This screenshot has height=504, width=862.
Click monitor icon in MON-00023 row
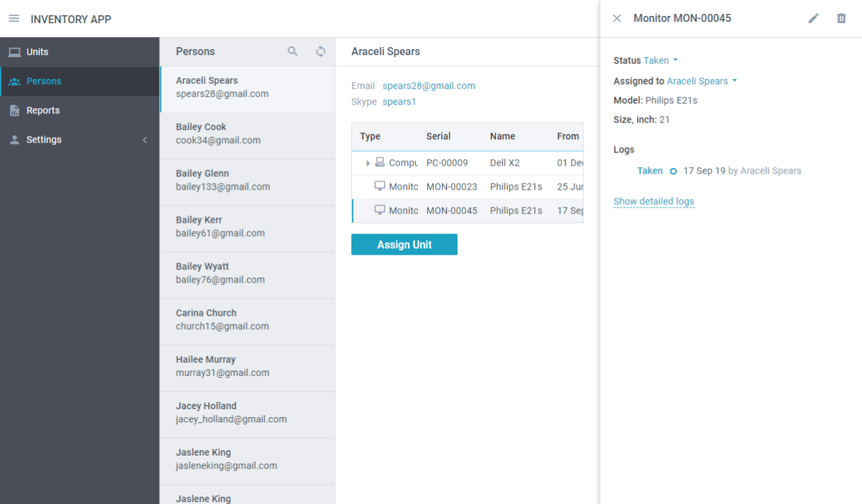[x=380, y=186]
